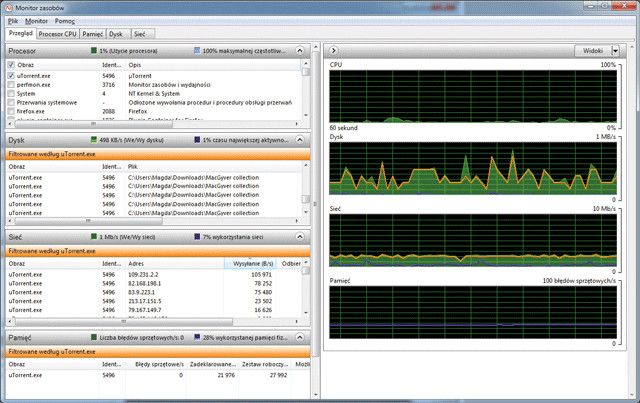Click the blue wykorzystania sieci indicator square
Image resolution: width=640 pixels, height=403 pixels.
[x=197, y=237]
